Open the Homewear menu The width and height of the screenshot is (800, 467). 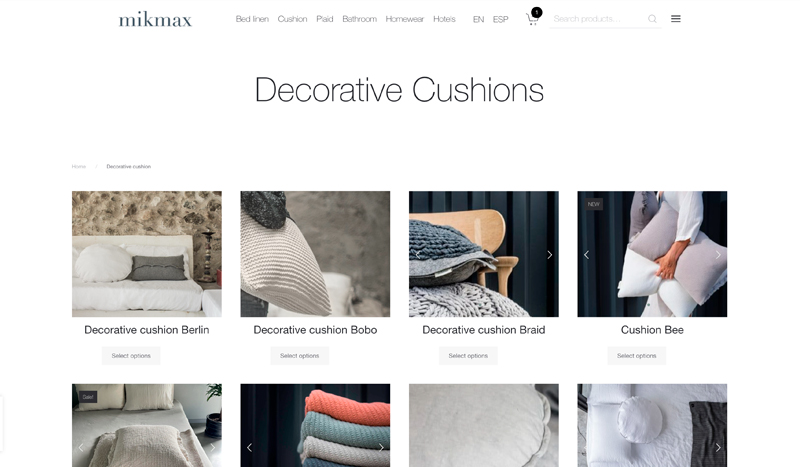405,19
